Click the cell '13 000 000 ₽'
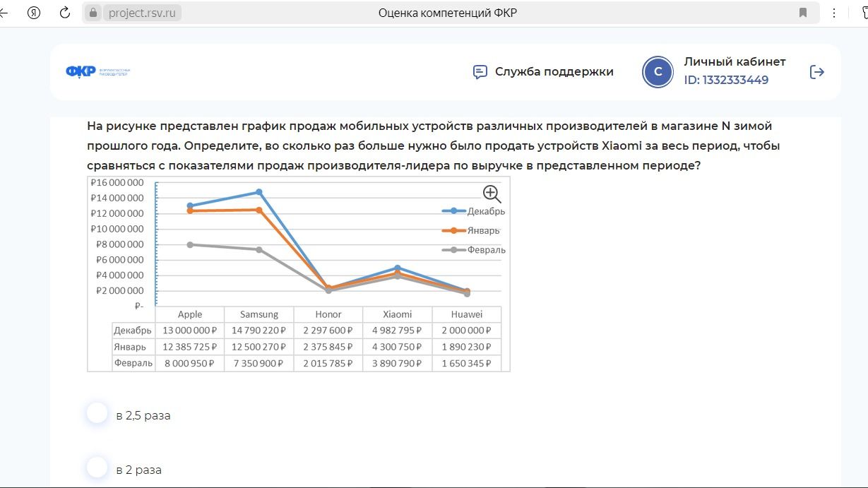 pyautogui.click(x=190, y=331)
